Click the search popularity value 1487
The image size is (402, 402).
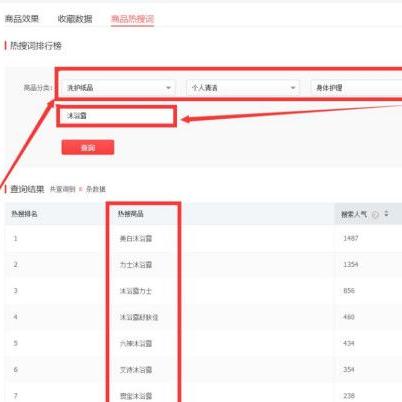351,238
